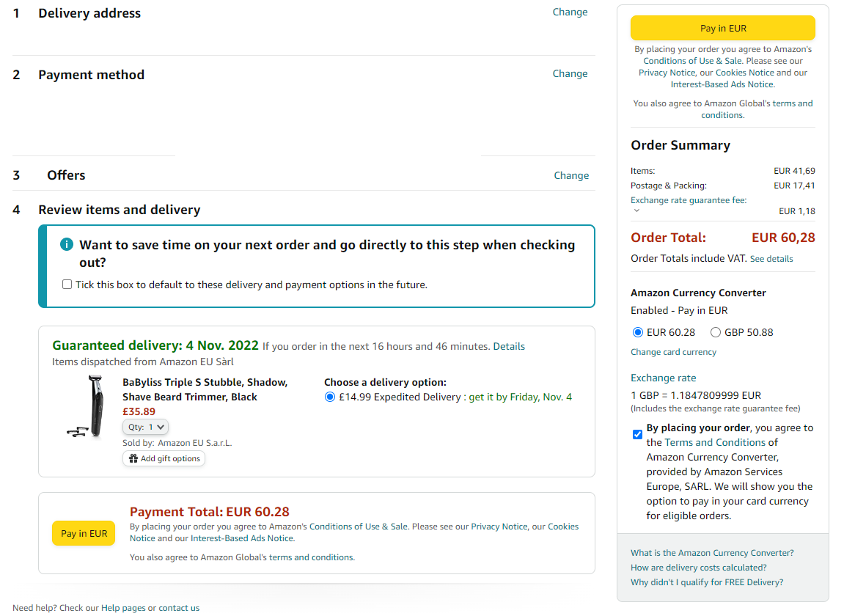Open the BaByliss beard trimmer product image
Viewport: 844px width, 616px height.
click(87, 407)
